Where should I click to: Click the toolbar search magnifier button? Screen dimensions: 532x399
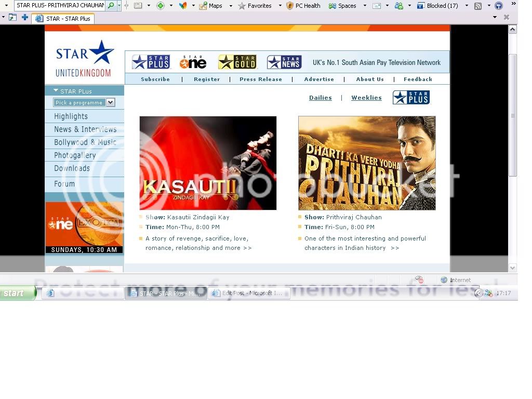point(111,5)
